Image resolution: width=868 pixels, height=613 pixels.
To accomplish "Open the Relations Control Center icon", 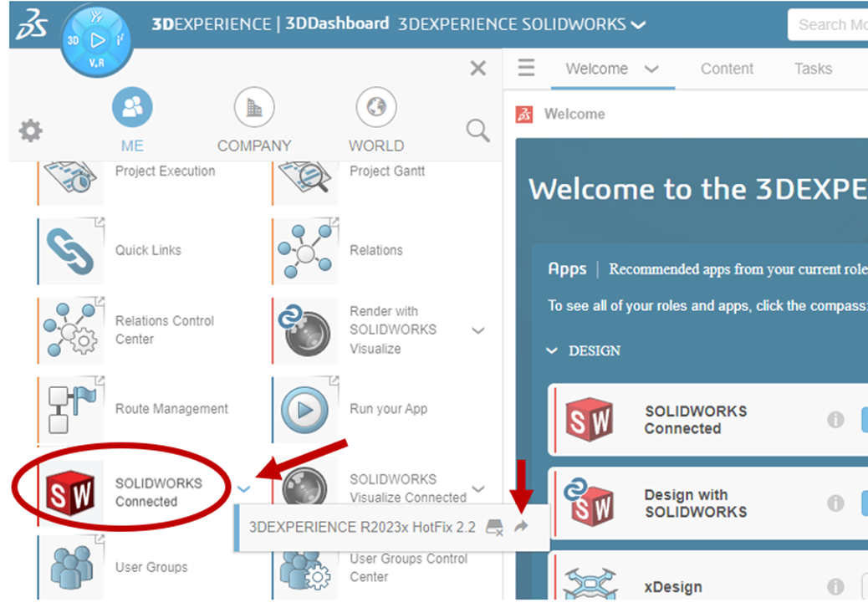I will click(71, 329).
